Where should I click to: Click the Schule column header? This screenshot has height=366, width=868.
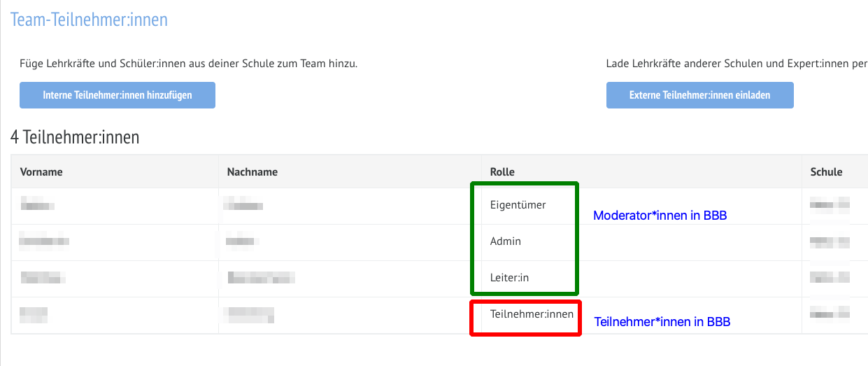point(826,172)
